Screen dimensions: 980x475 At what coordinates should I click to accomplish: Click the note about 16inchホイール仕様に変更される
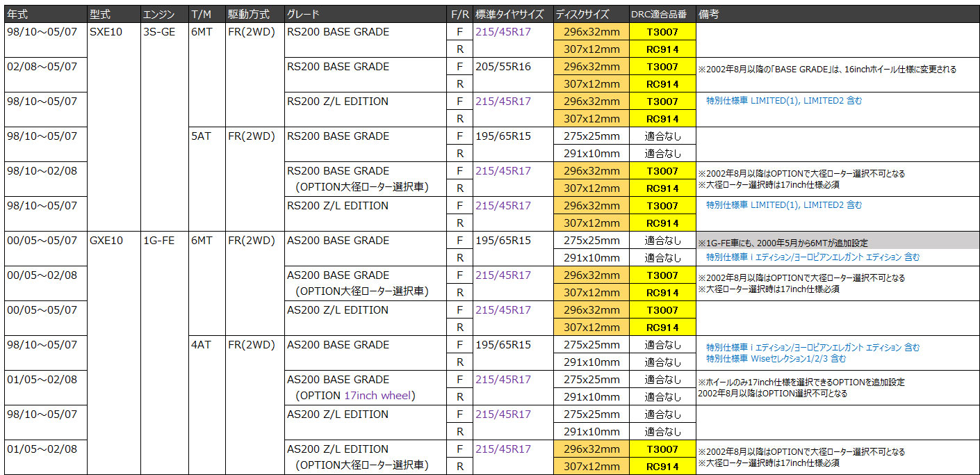[x=827, y=69]
